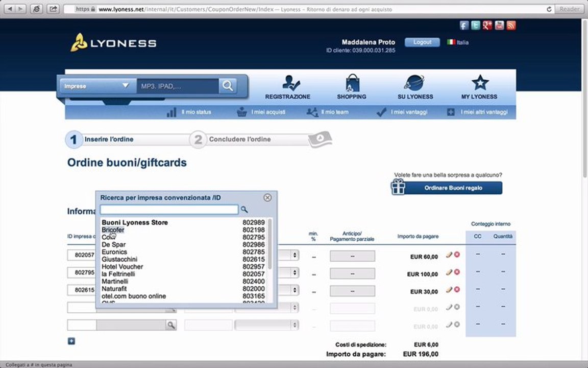Click Ordinare Buoni regalo button
This screenshot has width=588, height=368.
pos(453,188)
